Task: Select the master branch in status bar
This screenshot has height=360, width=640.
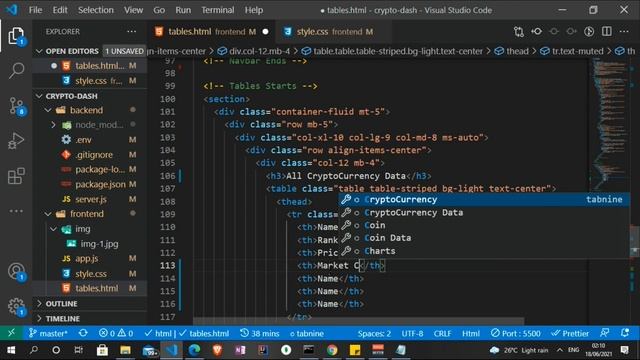Action: click(48, 333)
